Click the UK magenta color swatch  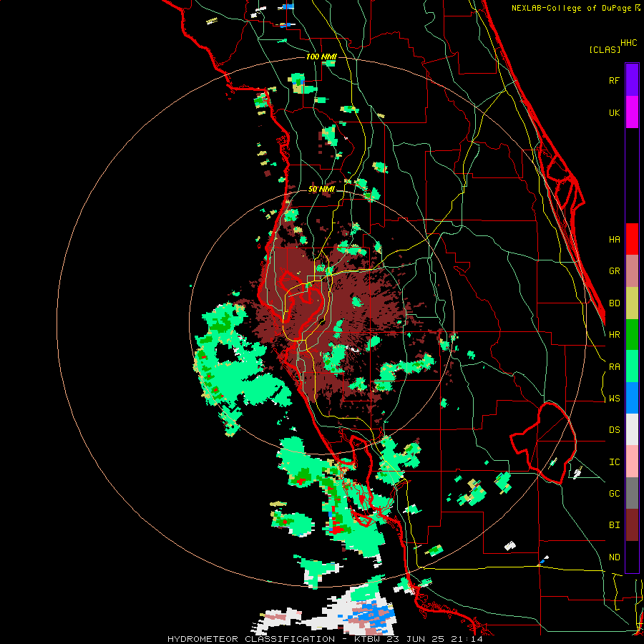tap(632, 112)
